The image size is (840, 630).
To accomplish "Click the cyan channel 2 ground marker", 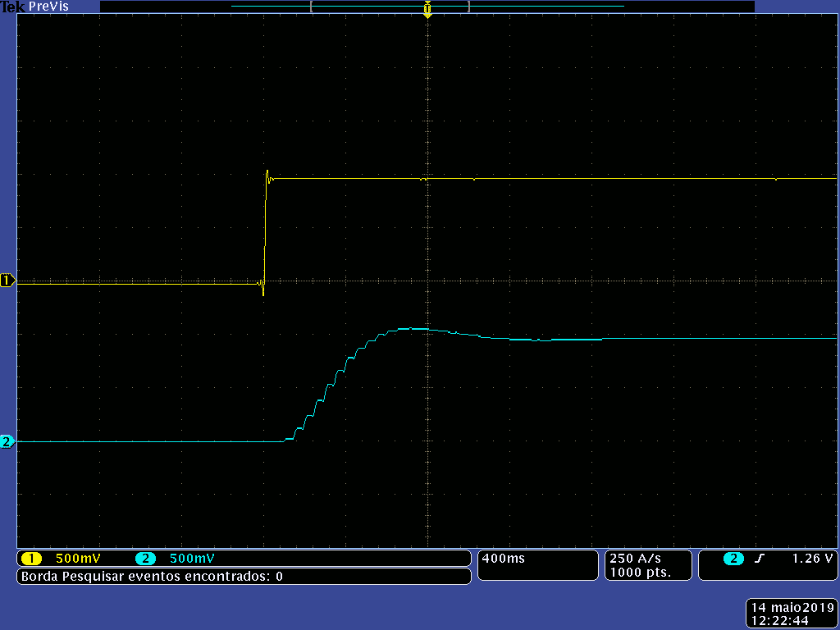I will [x=8, y=442].
